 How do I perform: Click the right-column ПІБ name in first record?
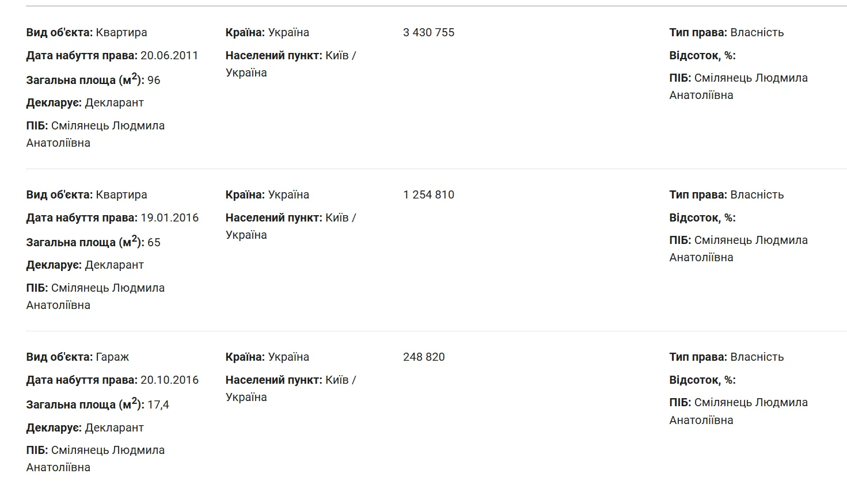pyautogui.click(x=750, y=78)
